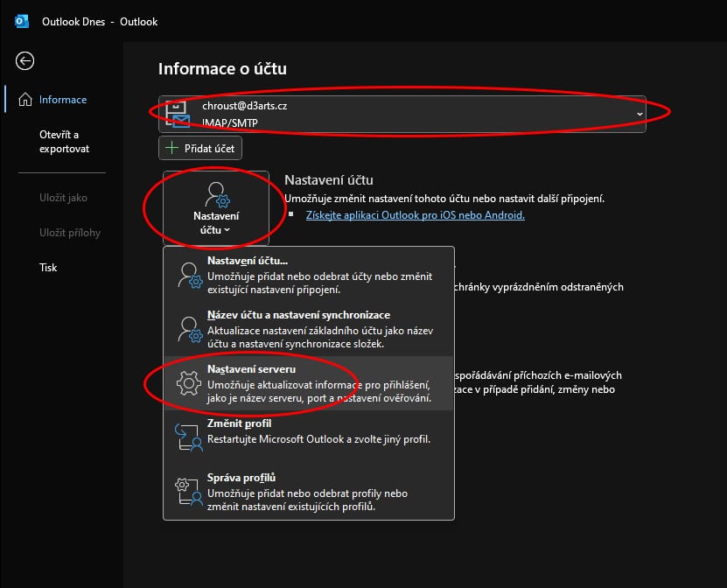Click the gear icon beside Nastavení serveru
This screenshot has height=588, width=727.
(x=189, y=383)
